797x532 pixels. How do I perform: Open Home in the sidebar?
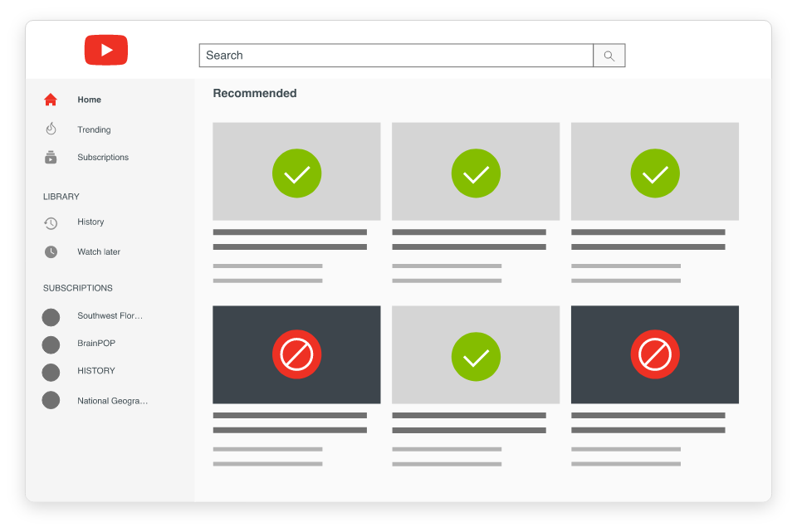pos(89,100)
